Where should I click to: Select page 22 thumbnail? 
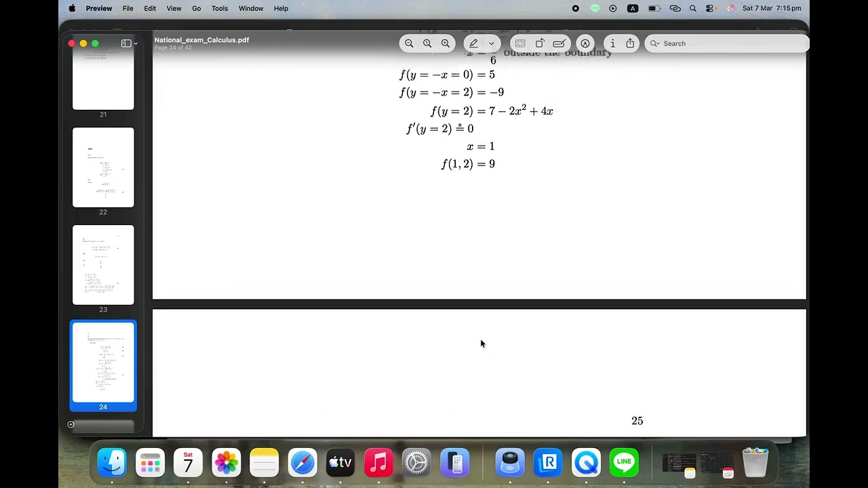(x=103, y=167)
